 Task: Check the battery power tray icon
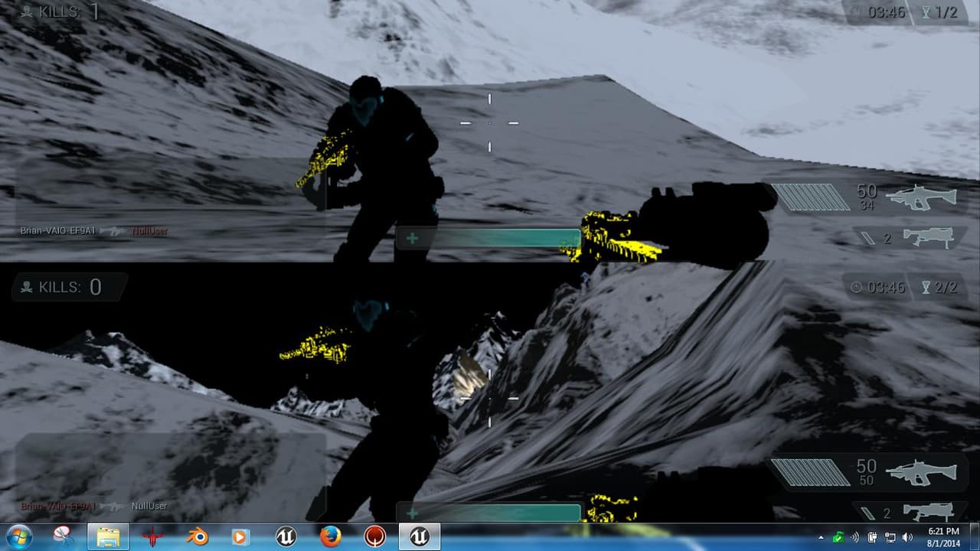tap(872, 537)
